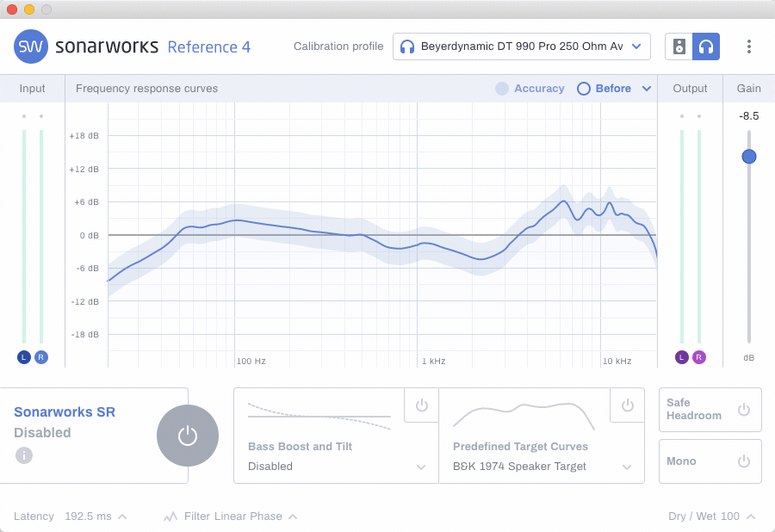Click the headphone icon in the calibration profile box
This screenshot has width=775, height=532.
click(406, 46)
